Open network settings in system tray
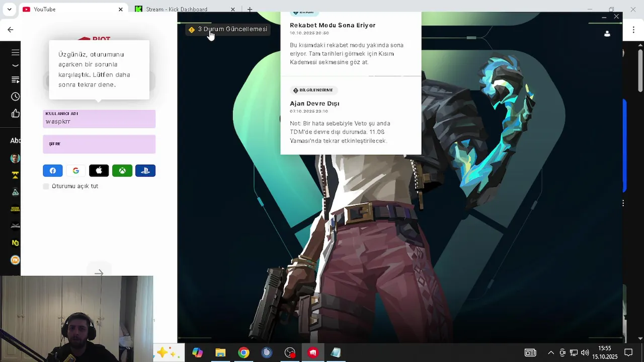 (x=574, y=353)
